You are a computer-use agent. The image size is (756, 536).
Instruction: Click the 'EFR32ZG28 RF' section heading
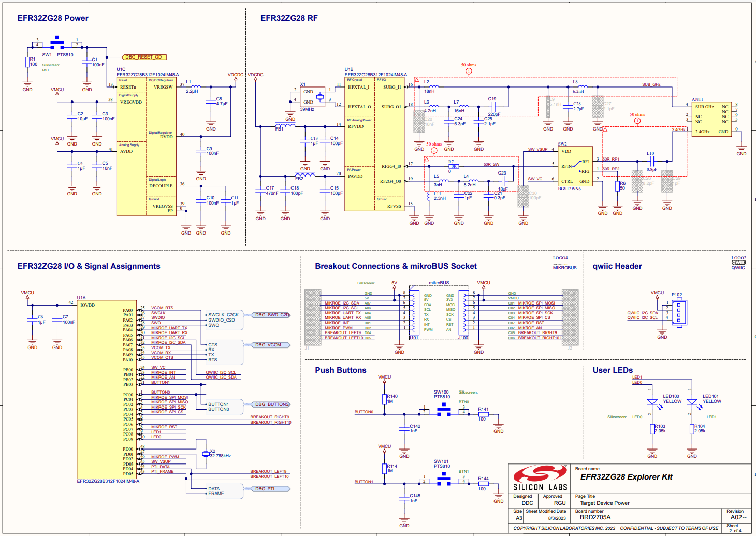click(289, 18)
